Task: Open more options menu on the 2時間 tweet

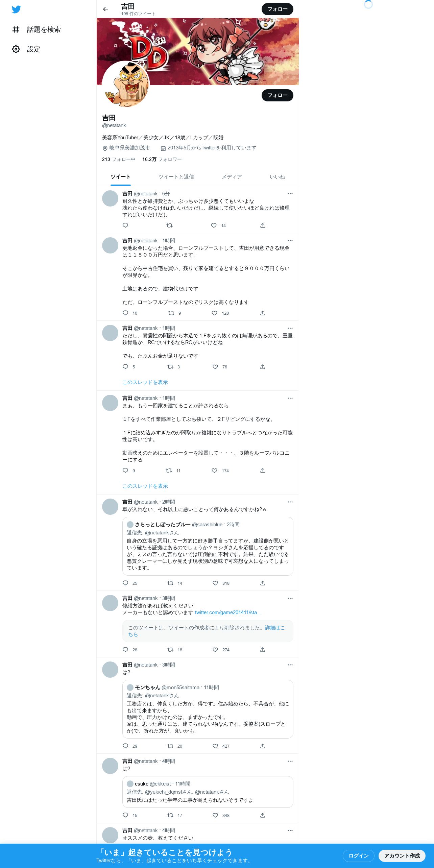Action: click(290, 502)
